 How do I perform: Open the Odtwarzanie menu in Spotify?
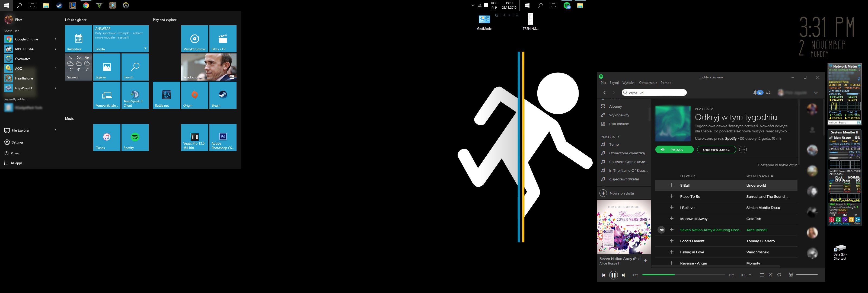tap(648, 82)
